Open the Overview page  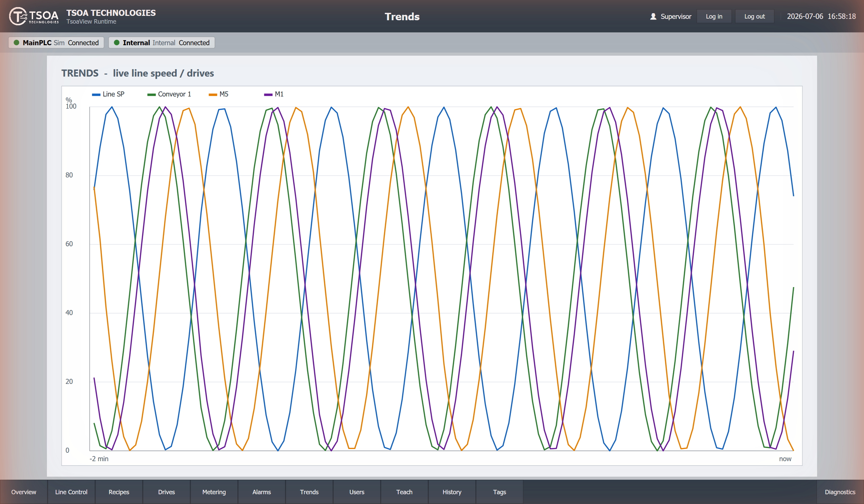pos(24,492)
